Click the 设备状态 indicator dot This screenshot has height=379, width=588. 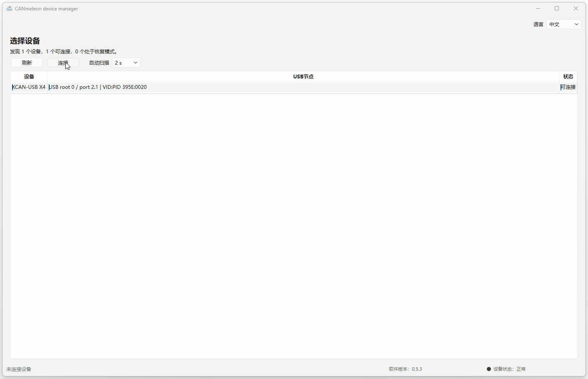(x=489, y=369)
